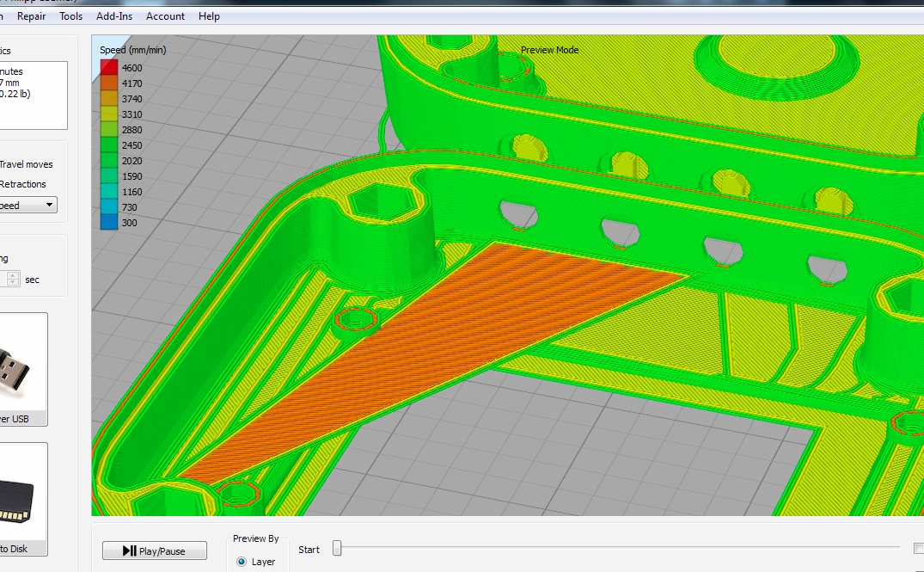This screenshot has width=924, height=572.
Task: Select the Layer radio button under Preview By
Action: coord(242,562)
